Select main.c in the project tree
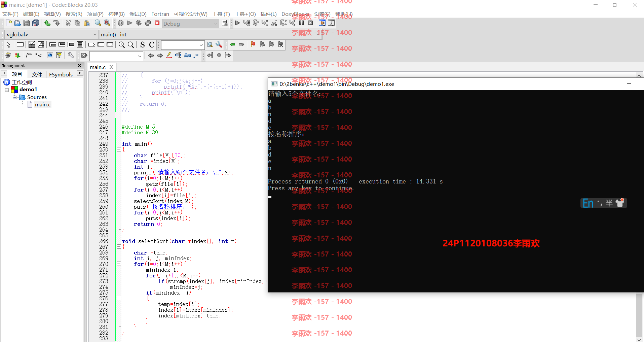Viewport: 644px width, 342px height. click(43, 105)
